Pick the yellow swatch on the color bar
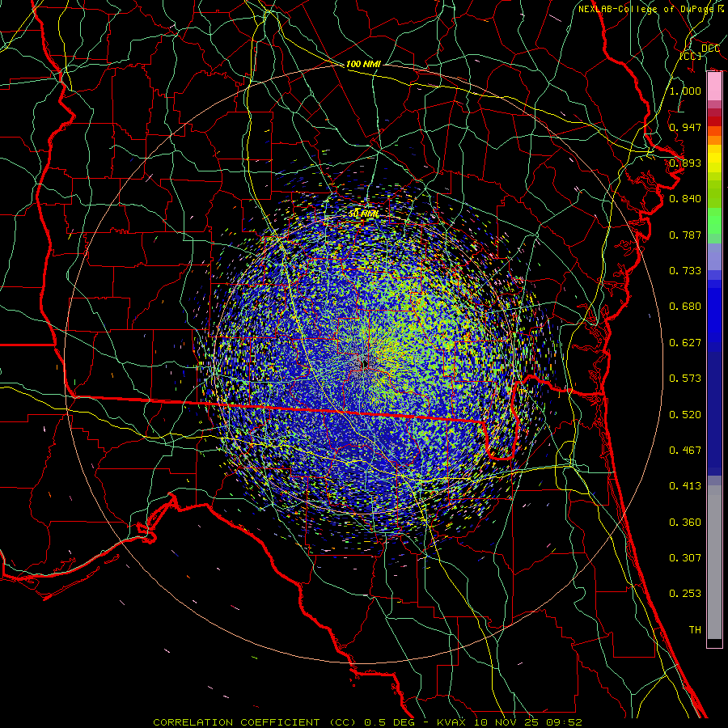728x728 pixels. [x=714, y=159]
